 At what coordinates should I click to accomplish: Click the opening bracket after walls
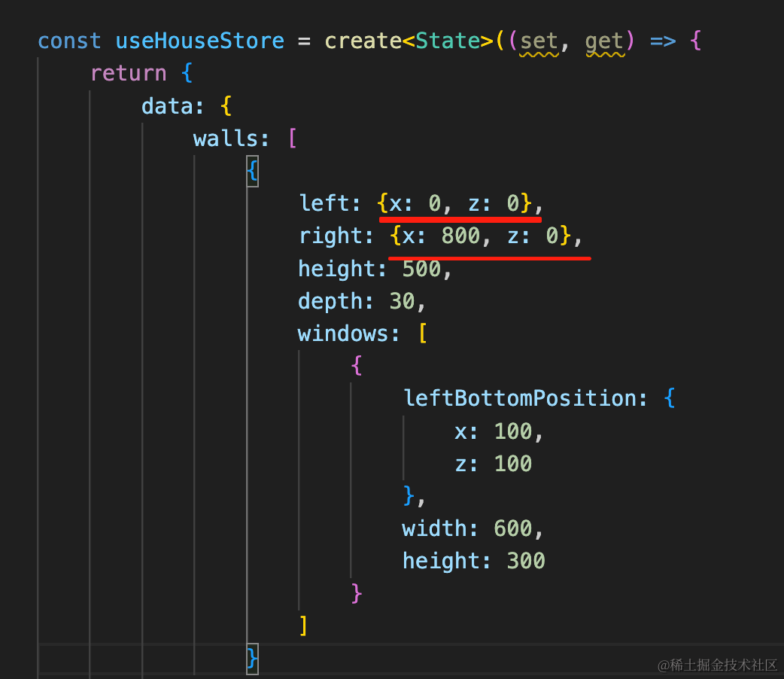[x=293, y=139]
